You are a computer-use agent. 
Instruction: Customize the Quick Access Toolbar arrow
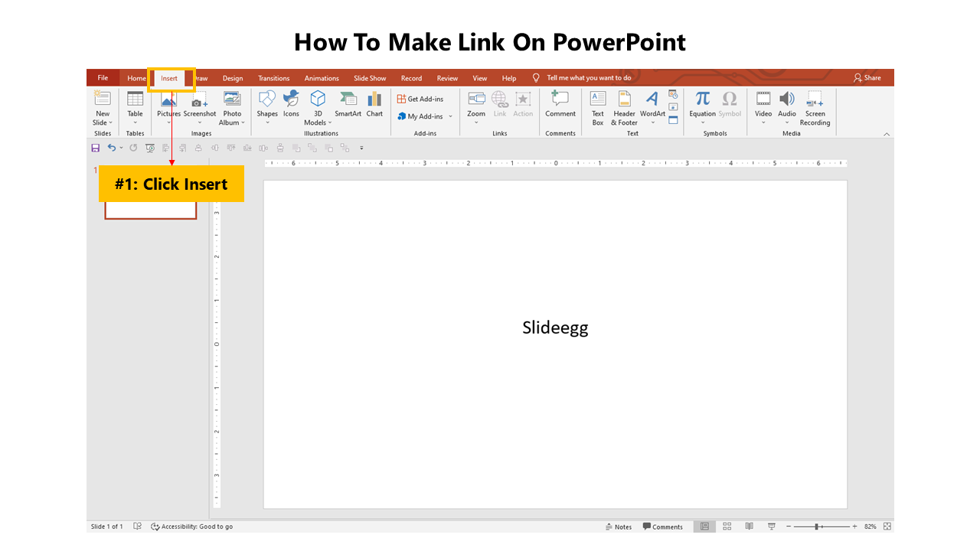(x=361, y=148)
